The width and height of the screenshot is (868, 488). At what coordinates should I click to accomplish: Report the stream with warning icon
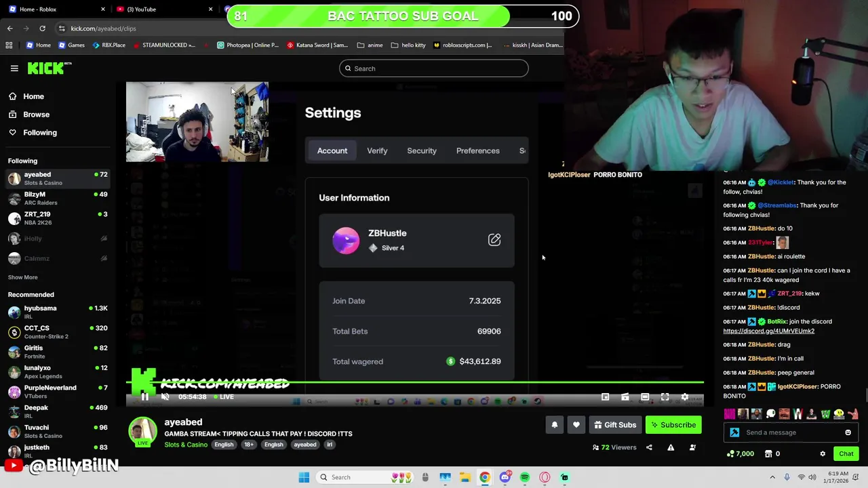671,447
